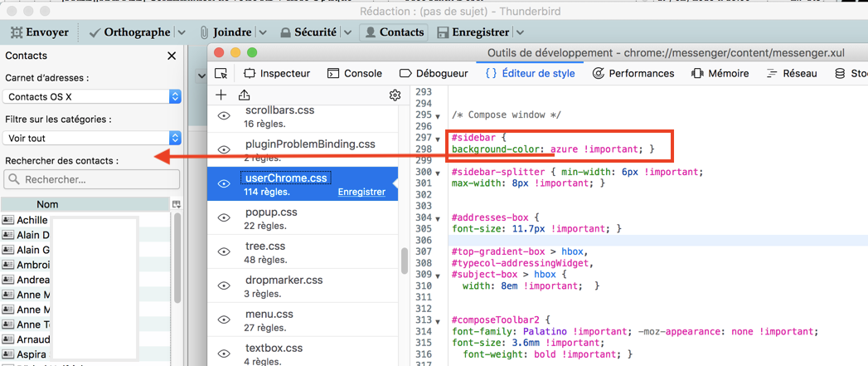Activate the element picker icon in devtools
The width and height of the screenshot is (868, 366).
(221, 73)
